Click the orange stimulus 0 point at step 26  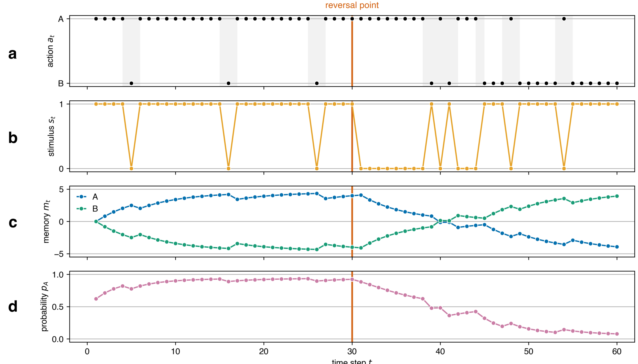[317, 168]
